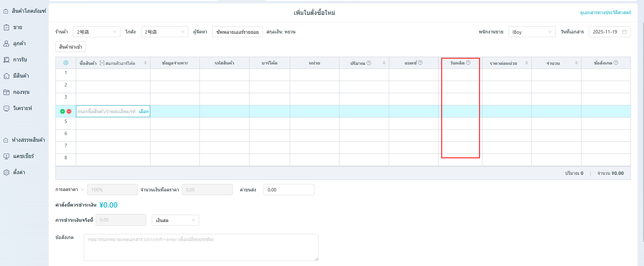Screen dimensions: 644x266
Task: Expand the โกดัง warehouse dropdown
Action: 164,32
